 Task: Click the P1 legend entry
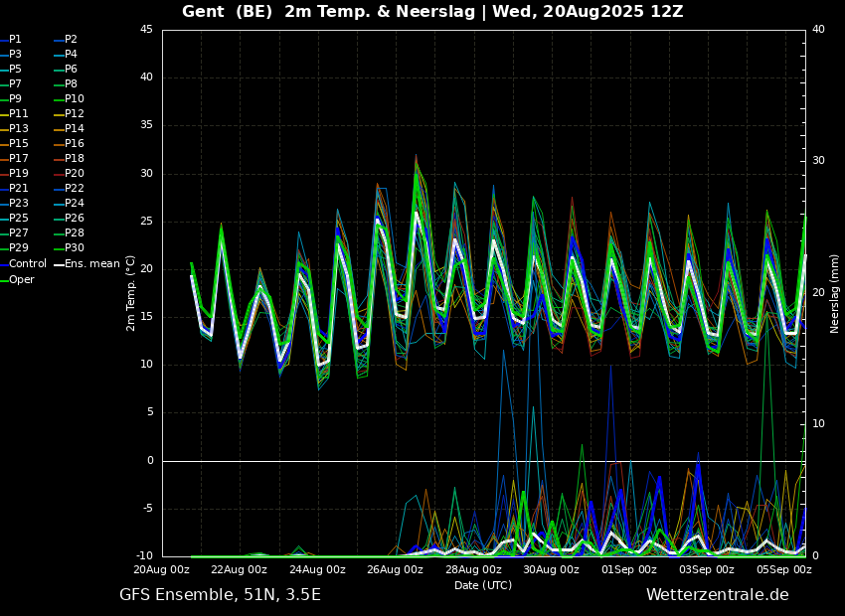click(15, 40)
